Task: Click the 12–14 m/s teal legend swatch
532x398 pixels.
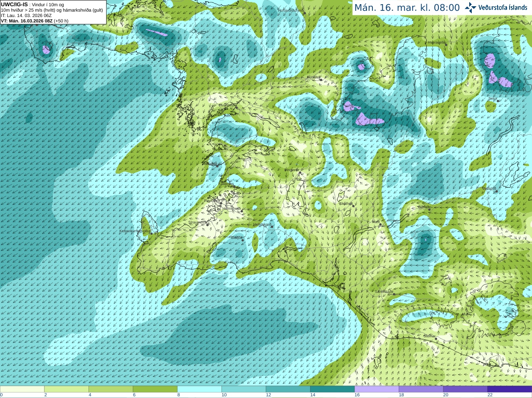Action: (288, 389)
